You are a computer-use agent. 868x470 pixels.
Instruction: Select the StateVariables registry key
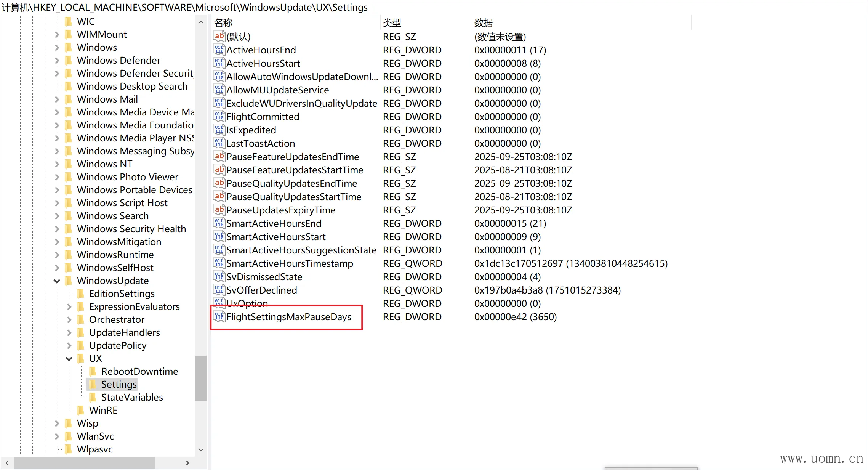point(132,397)
